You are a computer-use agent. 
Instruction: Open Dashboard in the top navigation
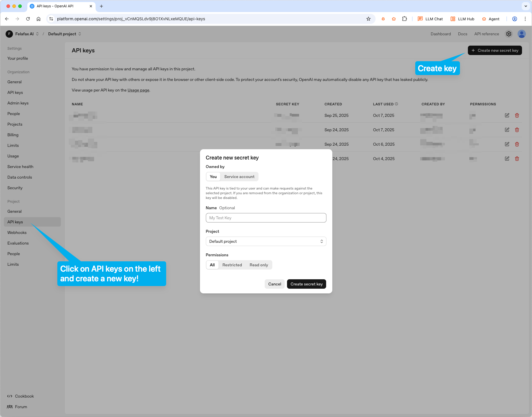(x=441, y=34)
